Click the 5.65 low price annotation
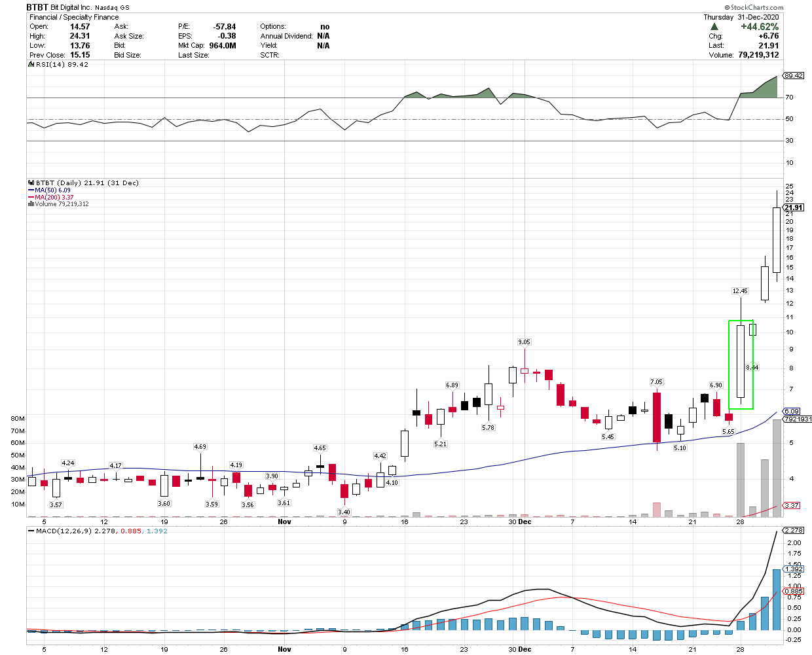This screenshot has height=655, width=812. [x=728, y=432]
